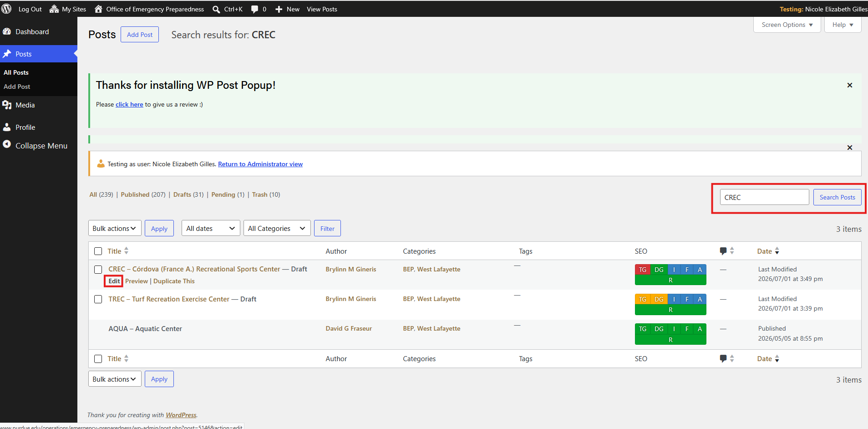Expand Screen Options panel

click(x=787, y=25)
